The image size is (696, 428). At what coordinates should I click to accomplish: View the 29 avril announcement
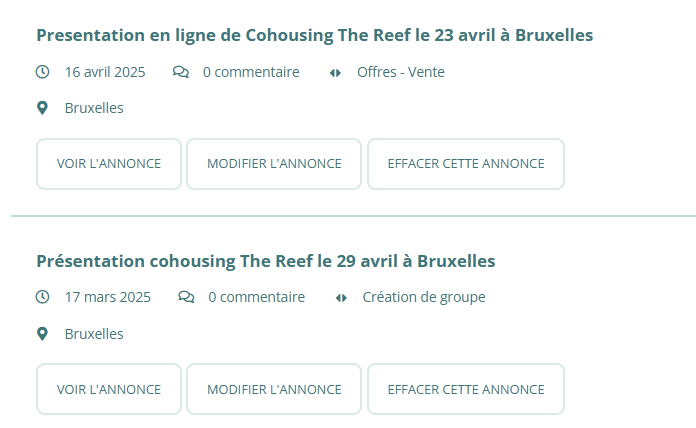click(109, 389)
